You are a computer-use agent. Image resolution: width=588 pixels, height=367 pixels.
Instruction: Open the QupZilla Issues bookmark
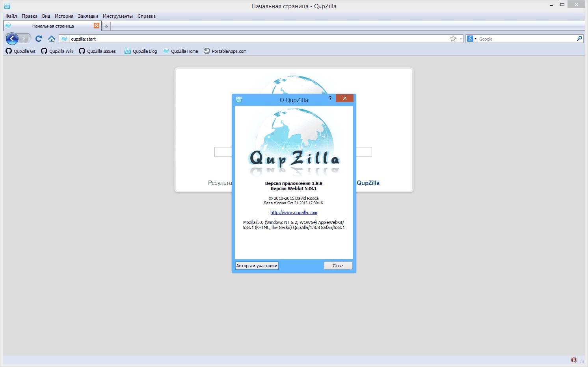point(97,51)
